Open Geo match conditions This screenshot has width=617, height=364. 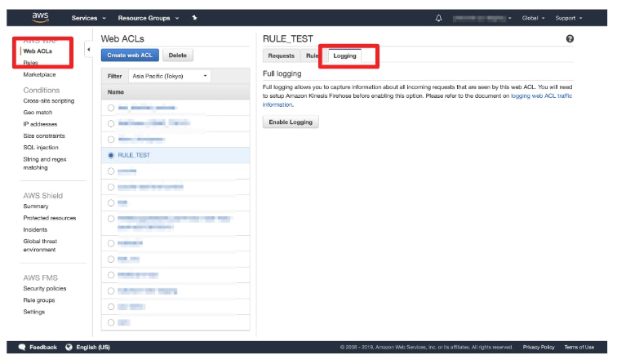coord(38,113)
